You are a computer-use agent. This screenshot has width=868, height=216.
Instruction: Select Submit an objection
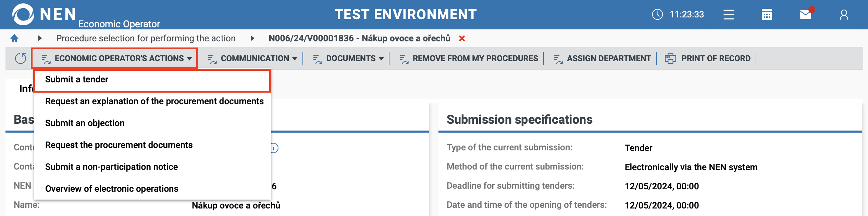click(x=85, y=123)
